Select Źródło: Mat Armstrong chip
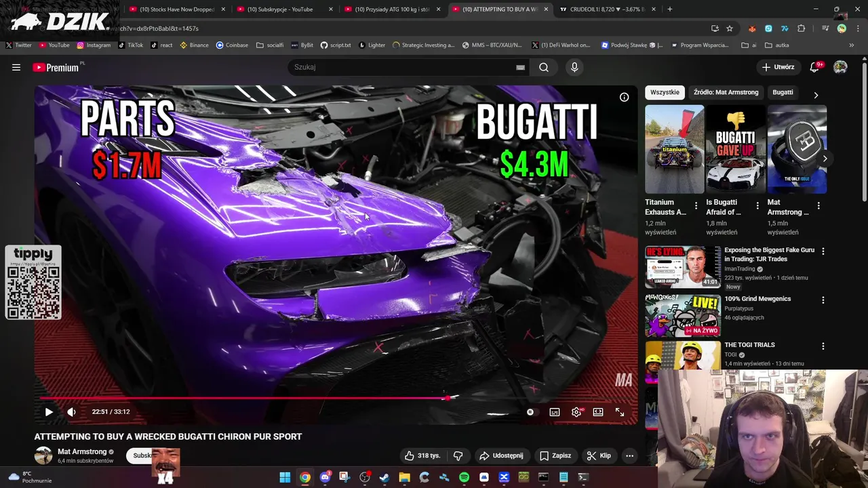 click(x=726, y=92)
